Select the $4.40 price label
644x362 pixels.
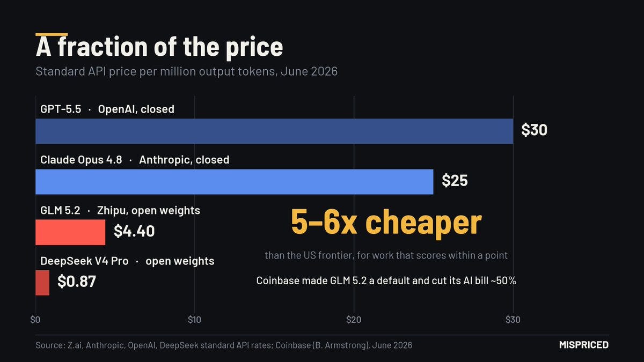134,231
